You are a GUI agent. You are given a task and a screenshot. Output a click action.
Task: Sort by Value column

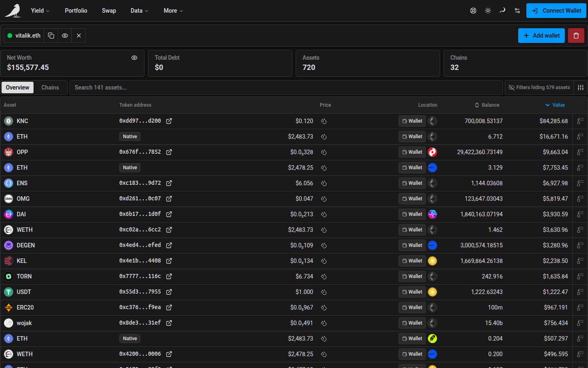pos(555,105)
